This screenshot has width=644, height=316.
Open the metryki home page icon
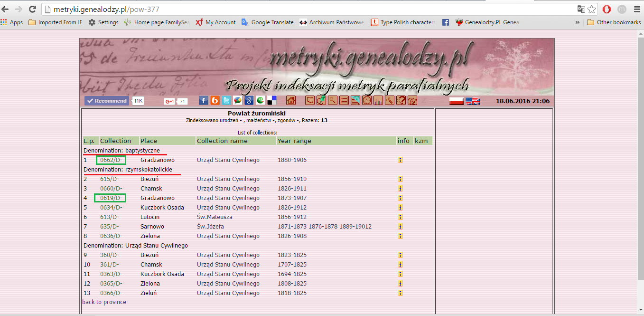[291, 100]
